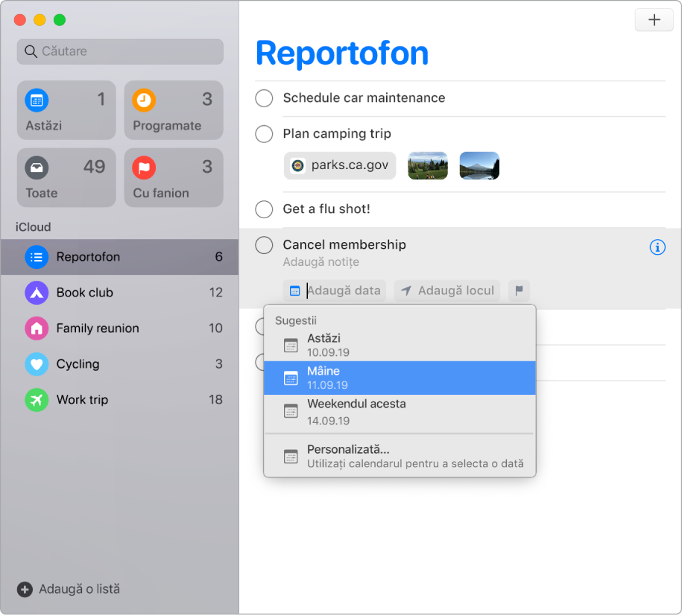Viewport: 682px width, 616px height.
Task: Open the parks.ca.gov link attachment
Action: pos(340,165)
